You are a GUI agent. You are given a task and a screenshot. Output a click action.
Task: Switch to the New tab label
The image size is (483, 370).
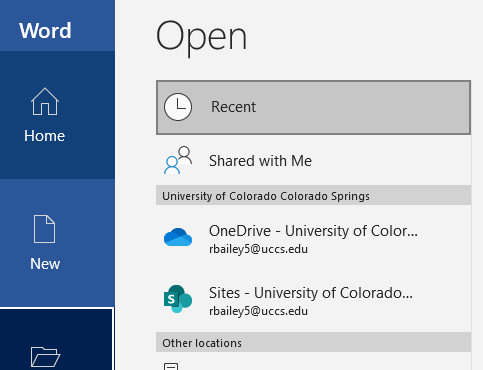tap(45, 264)
